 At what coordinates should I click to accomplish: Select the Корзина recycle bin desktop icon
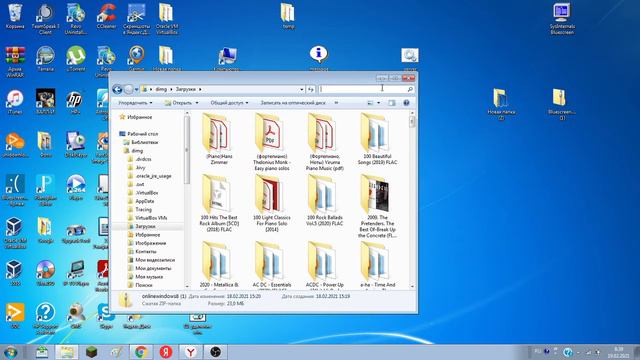click(15, 17)
